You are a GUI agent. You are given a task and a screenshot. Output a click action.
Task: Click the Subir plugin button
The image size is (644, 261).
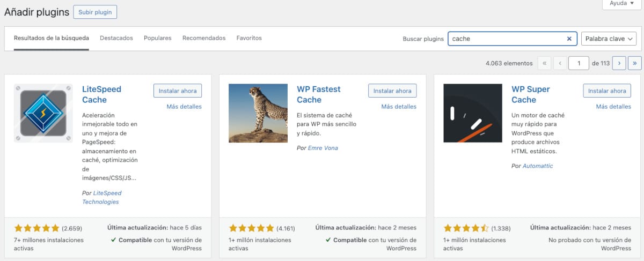coord(95,12)
